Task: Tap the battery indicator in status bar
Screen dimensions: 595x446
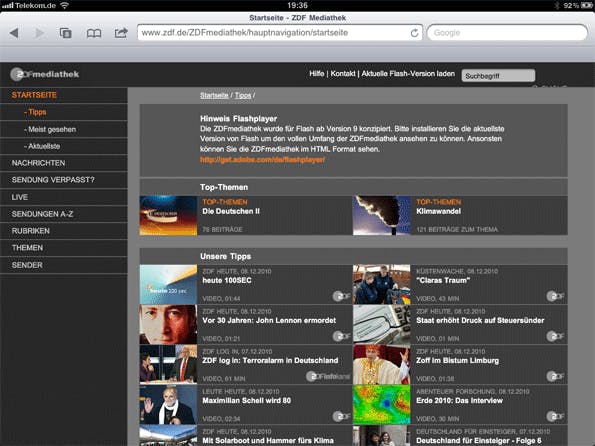Action: coord(586,5)
